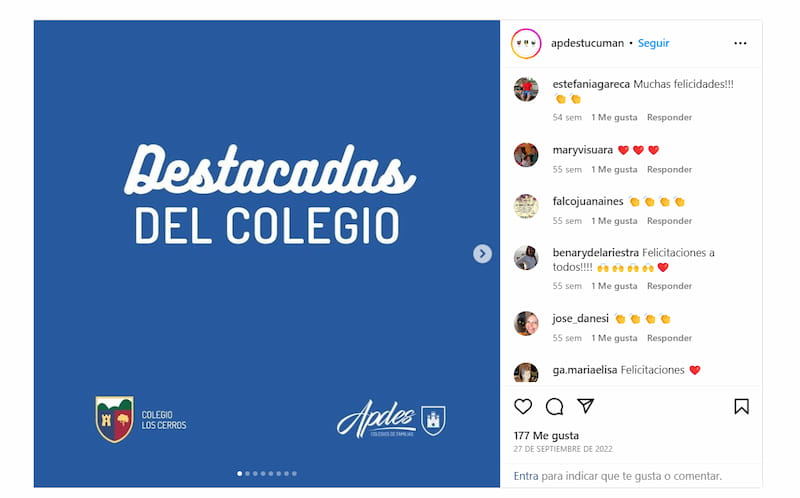The width and height of the screenshot is (800, 498).
Task: Open the three-dot more options menu
Action: pyautogui.click(x=740, y=43)
